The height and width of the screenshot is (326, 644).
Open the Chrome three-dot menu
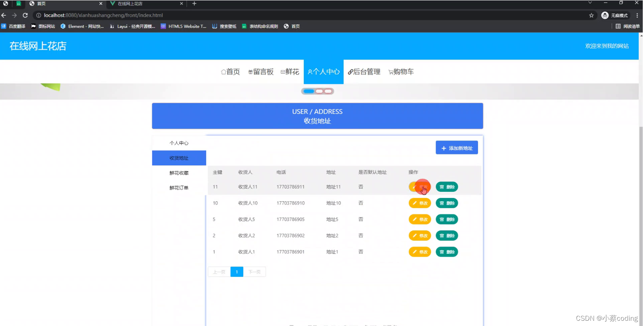point(638,15)
